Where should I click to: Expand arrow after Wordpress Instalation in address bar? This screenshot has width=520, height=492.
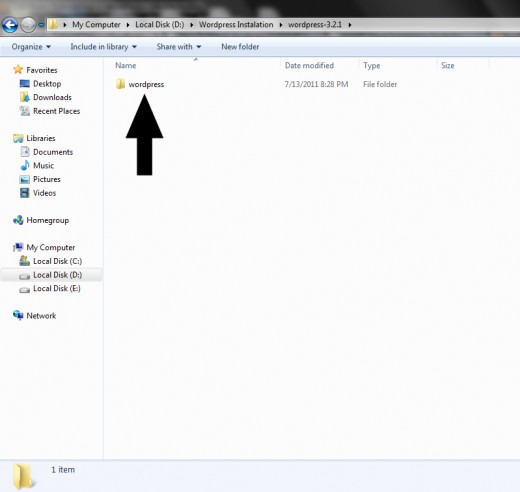(281, 25)
